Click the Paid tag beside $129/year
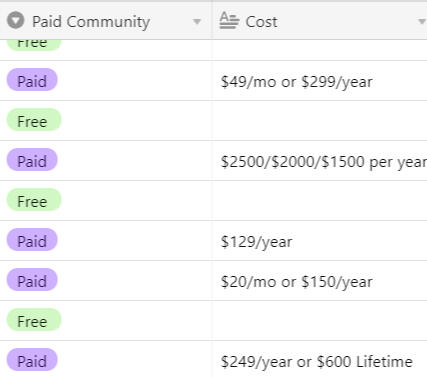427x377 pixels. tap(32, 240)
